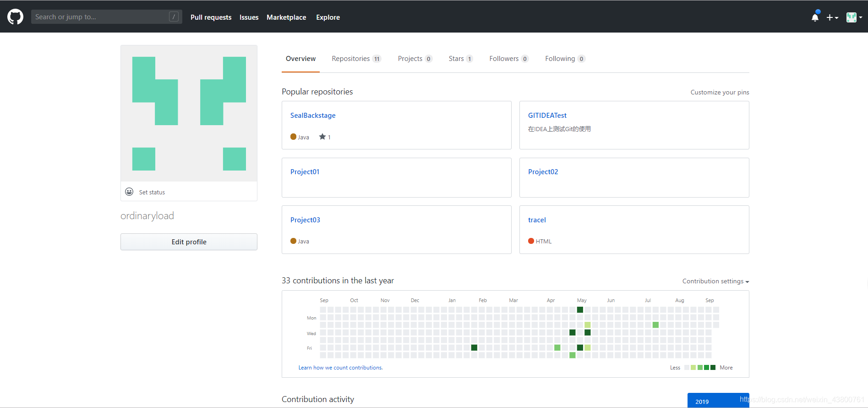Click Customize your pins

point(720,92)
